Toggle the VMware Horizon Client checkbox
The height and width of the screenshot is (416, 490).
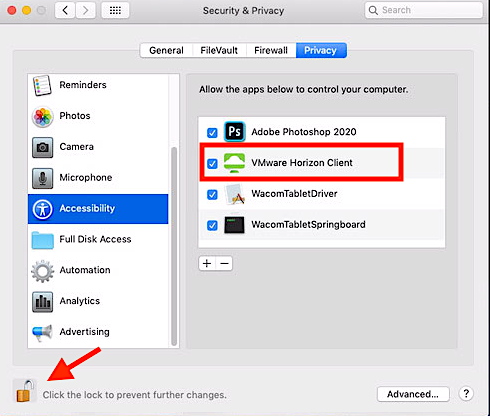click(x=212, y=164)
